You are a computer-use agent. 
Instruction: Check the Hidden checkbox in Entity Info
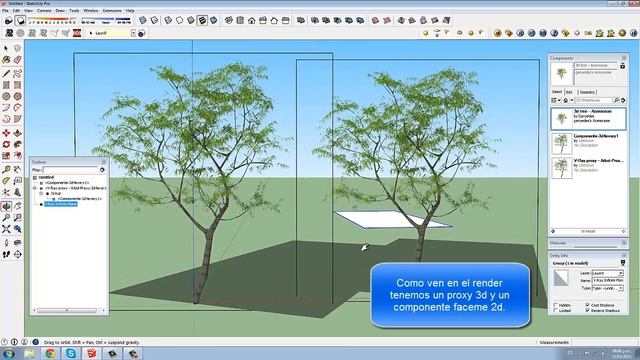[556, 305]
